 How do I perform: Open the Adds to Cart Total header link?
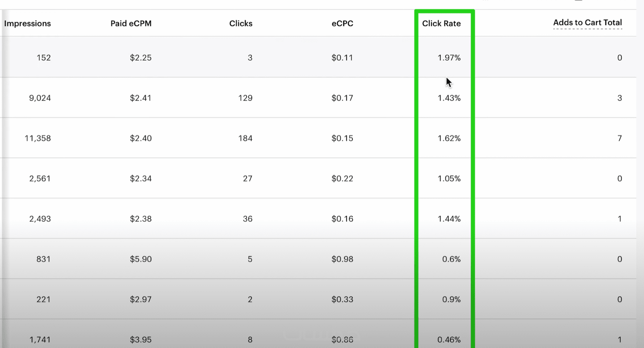(587, 23)
